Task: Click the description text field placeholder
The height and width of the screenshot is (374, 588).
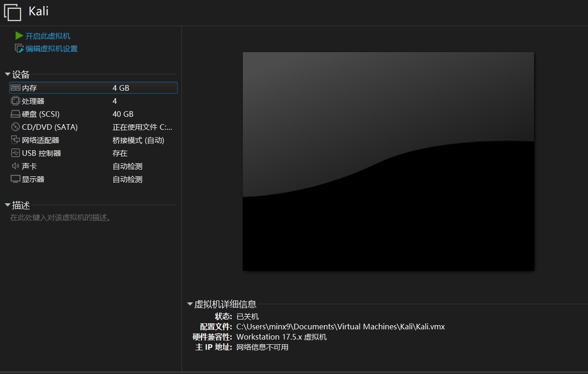Action: (61, 218)
